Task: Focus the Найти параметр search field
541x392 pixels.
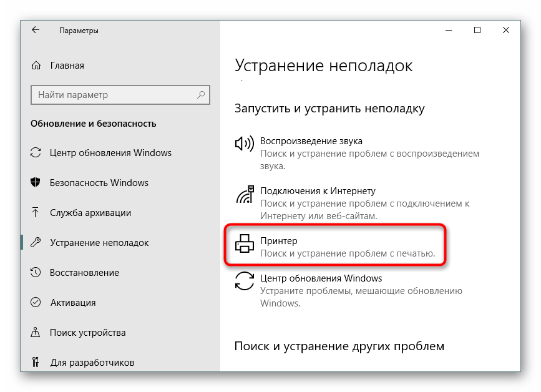Action: point(120,94)
